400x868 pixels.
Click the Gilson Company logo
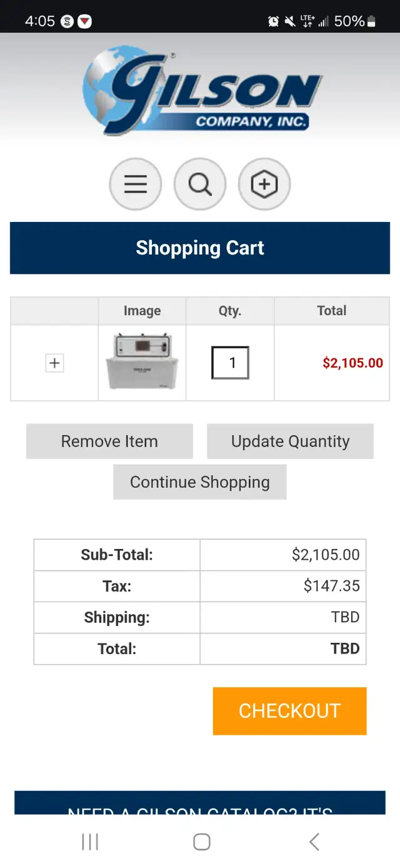(x=202, y=91)
